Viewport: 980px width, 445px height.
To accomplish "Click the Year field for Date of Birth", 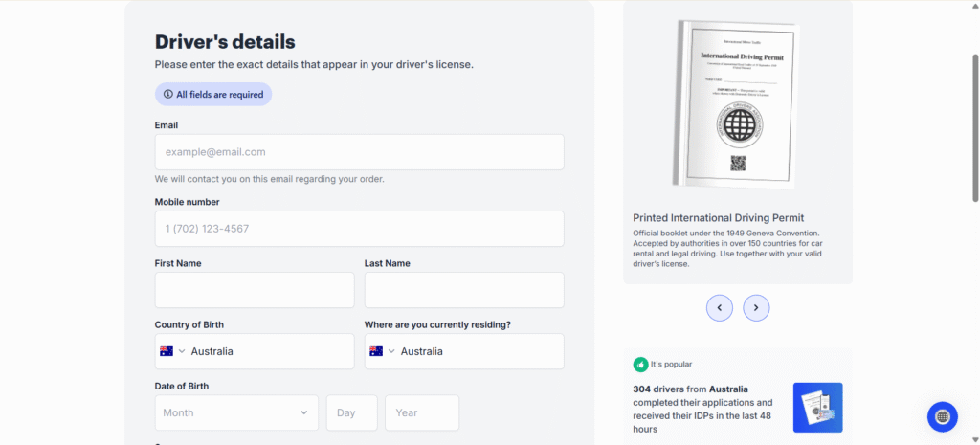I will tap(421, 412).
